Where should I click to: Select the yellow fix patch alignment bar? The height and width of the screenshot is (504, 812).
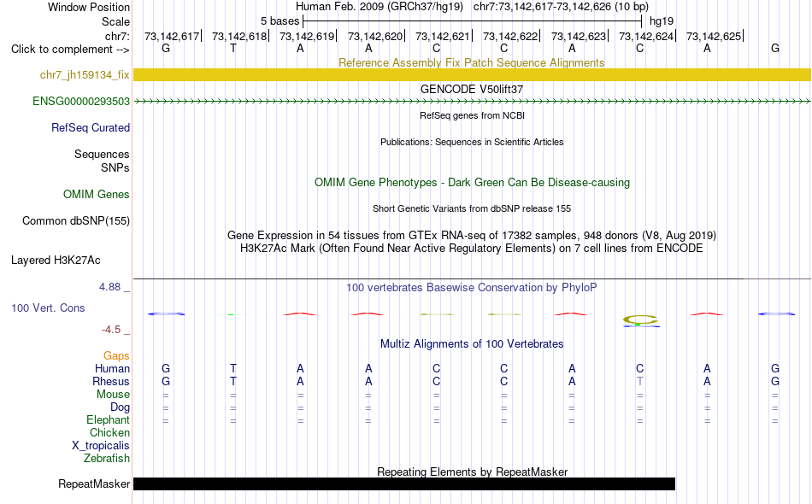tap(472, 74)
